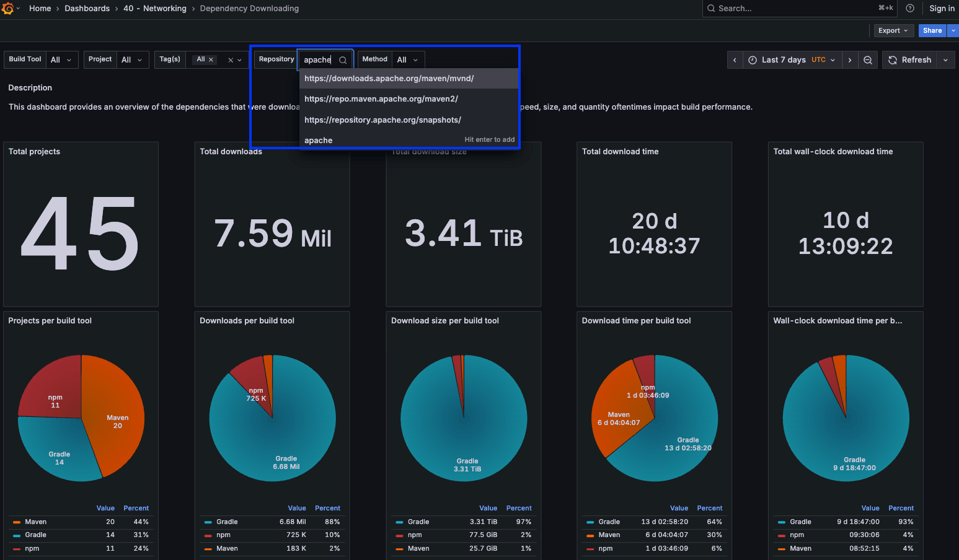Click the help question-mark icon
The width and height of the screenshot is (959, 560).
pyautogui.click(x=910, y=8)
